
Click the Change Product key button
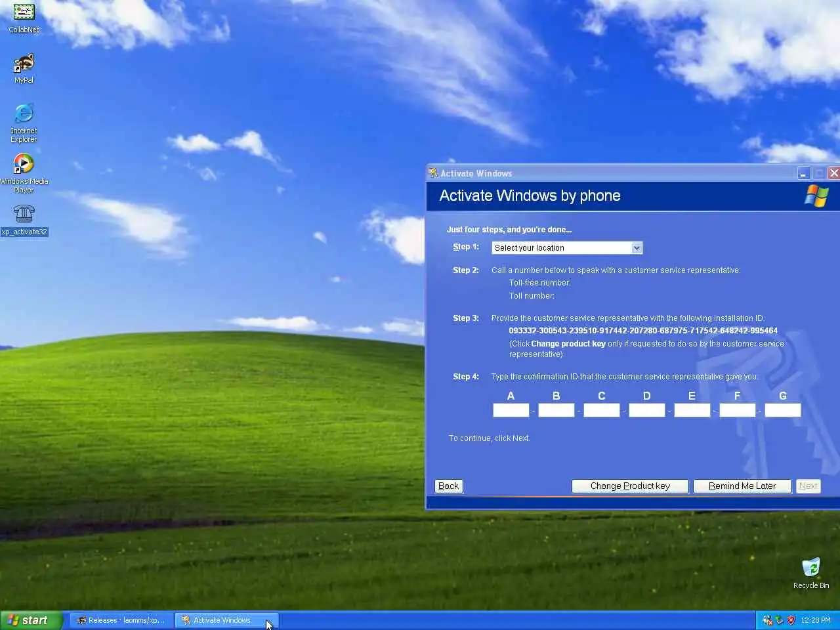630,486
